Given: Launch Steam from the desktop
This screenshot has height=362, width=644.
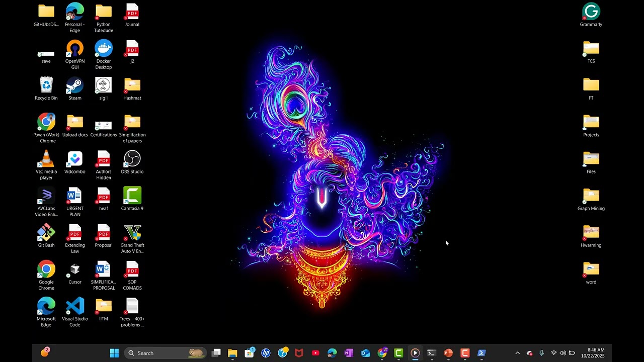Looking at the screenshot, I should pos(75,85).
